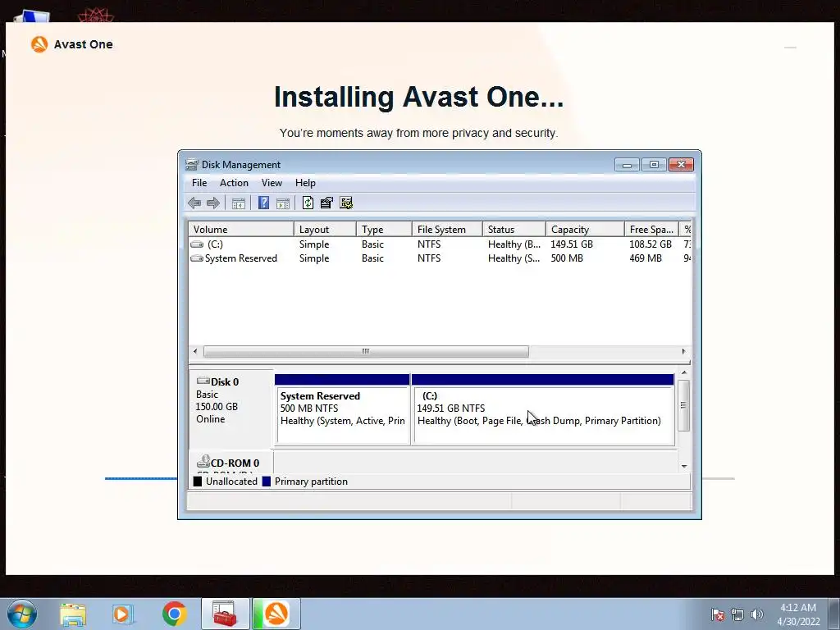Click the Forward arrow toolbar icon
Image resolution: width=840 pixels, height=630 pixels.
point(213,203)
